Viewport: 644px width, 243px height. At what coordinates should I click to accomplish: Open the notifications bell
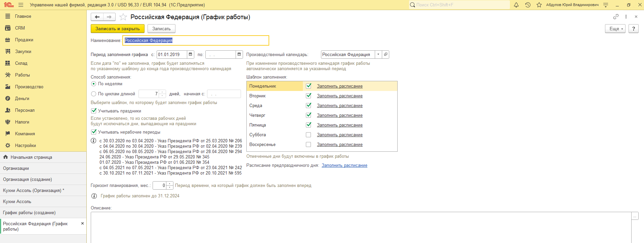pos(516,5)
